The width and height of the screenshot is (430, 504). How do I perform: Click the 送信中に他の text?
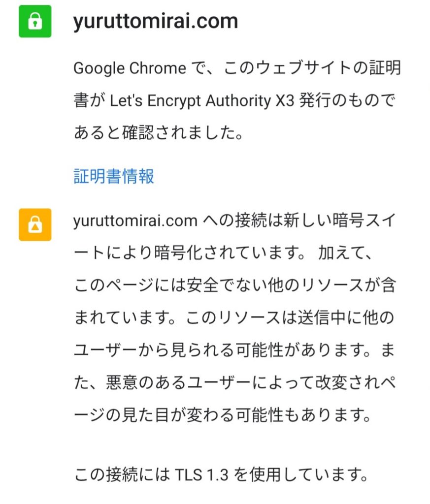coord(346,317)
